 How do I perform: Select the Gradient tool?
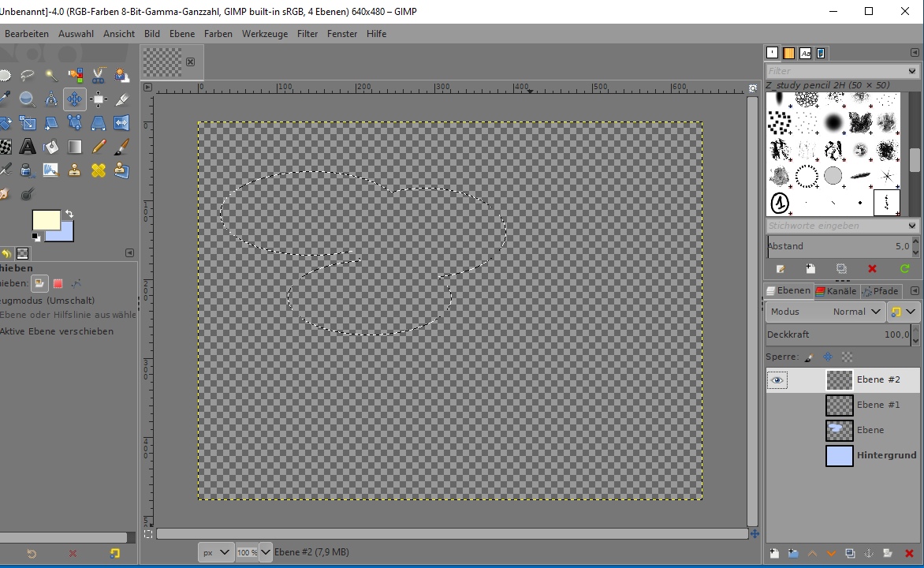click(x=75, y=146)
